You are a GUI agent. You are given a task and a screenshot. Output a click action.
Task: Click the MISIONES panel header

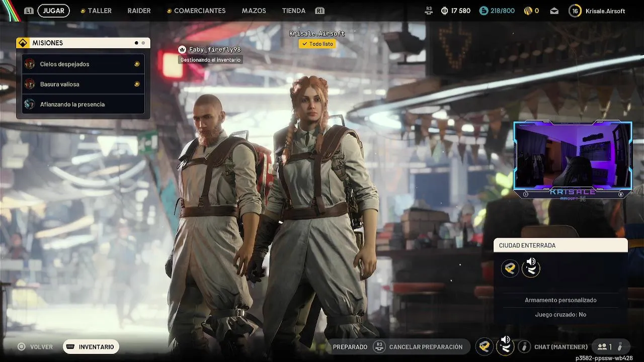(83, 43)
